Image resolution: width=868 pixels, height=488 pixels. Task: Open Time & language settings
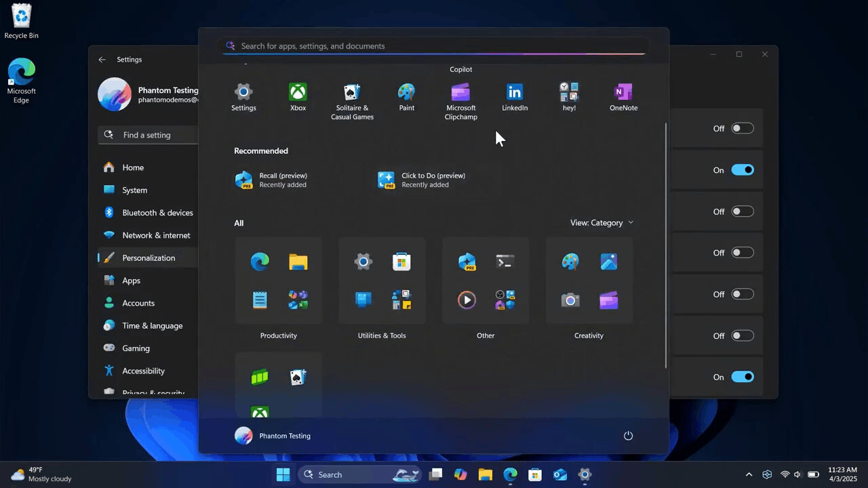coord(148,325)
